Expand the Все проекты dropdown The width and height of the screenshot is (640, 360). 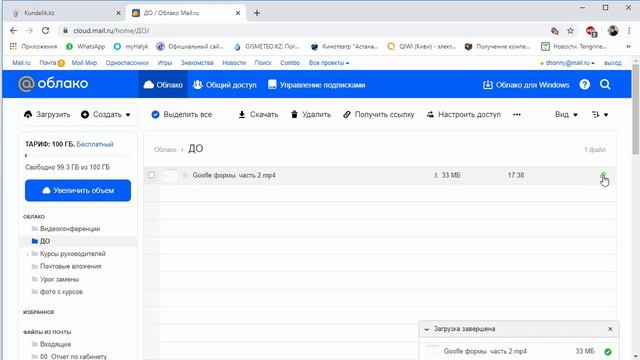coord(329,63)
